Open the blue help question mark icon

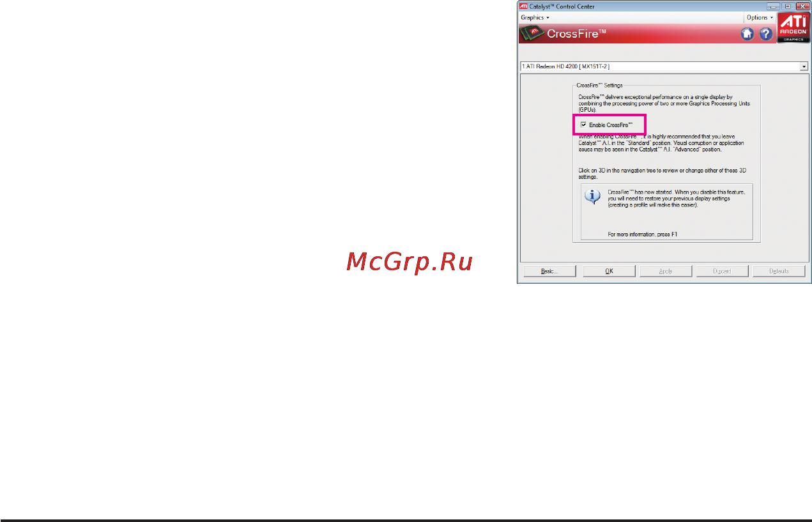point(765,34)
